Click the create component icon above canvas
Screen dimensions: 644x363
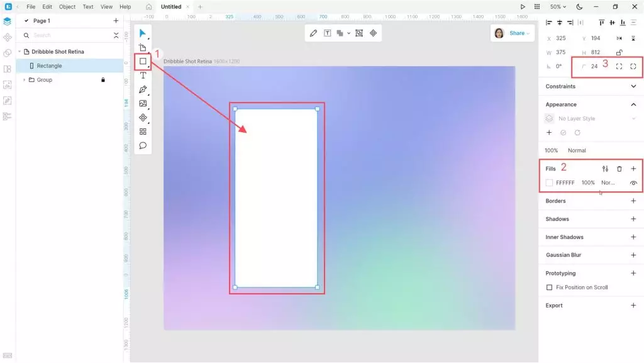pyautogui.click(x=373, y=33)
